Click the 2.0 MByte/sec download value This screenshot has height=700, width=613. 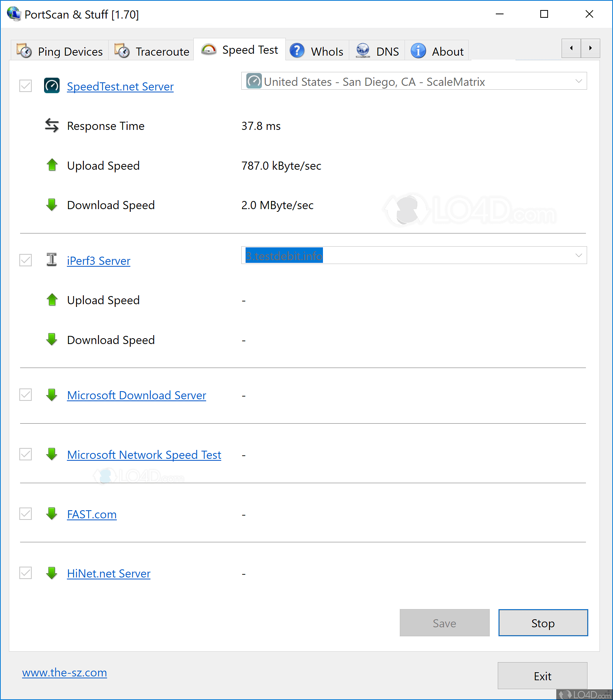click(277, 205)
